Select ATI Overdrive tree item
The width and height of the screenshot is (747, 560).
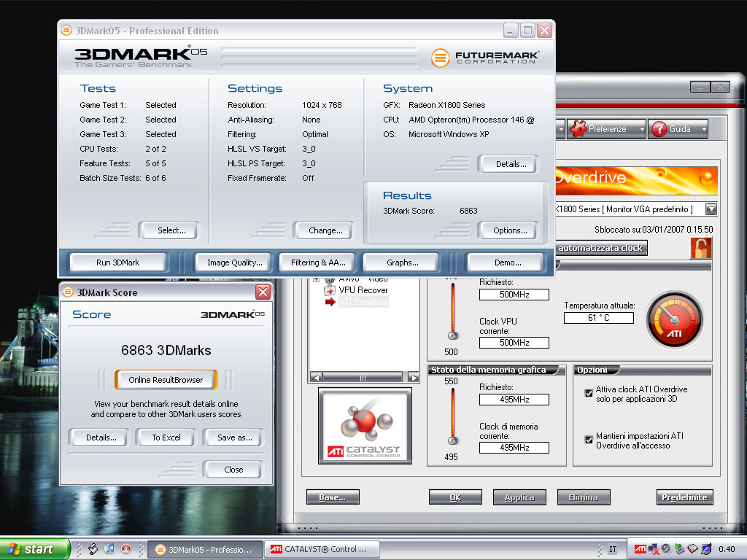(363, 302)
